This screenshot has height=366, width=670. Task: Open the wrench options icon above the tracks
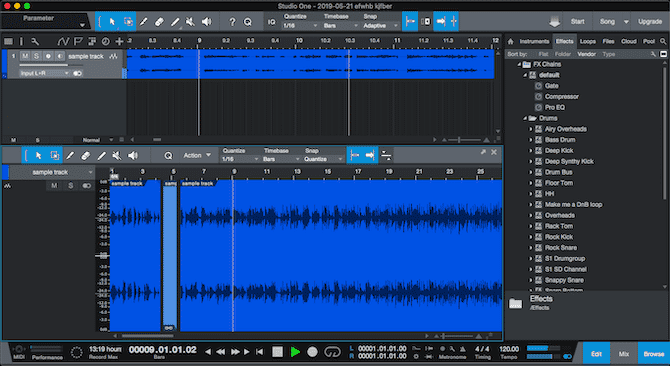tap(35, 41)
